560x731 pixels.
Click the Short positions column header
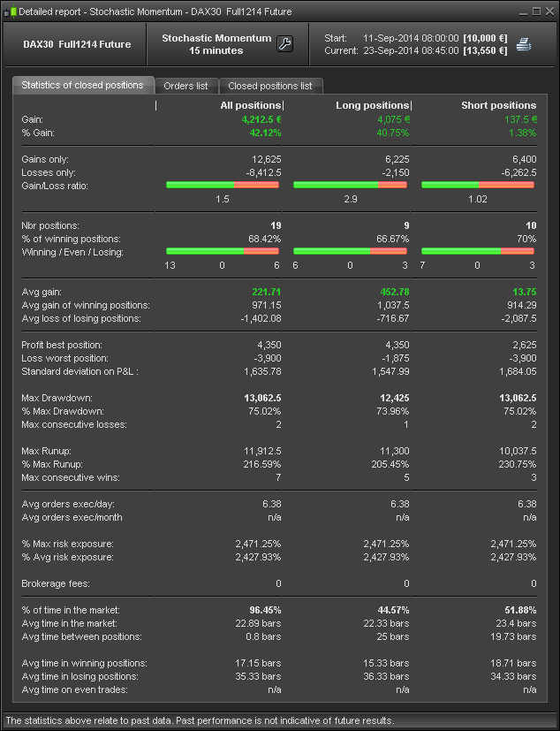tap(499, 105)
